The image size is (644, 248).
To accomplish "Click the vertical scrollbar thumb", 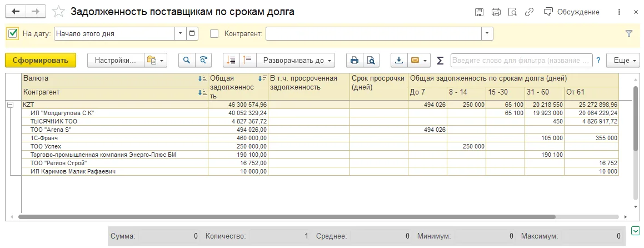I will click(637, 120).
